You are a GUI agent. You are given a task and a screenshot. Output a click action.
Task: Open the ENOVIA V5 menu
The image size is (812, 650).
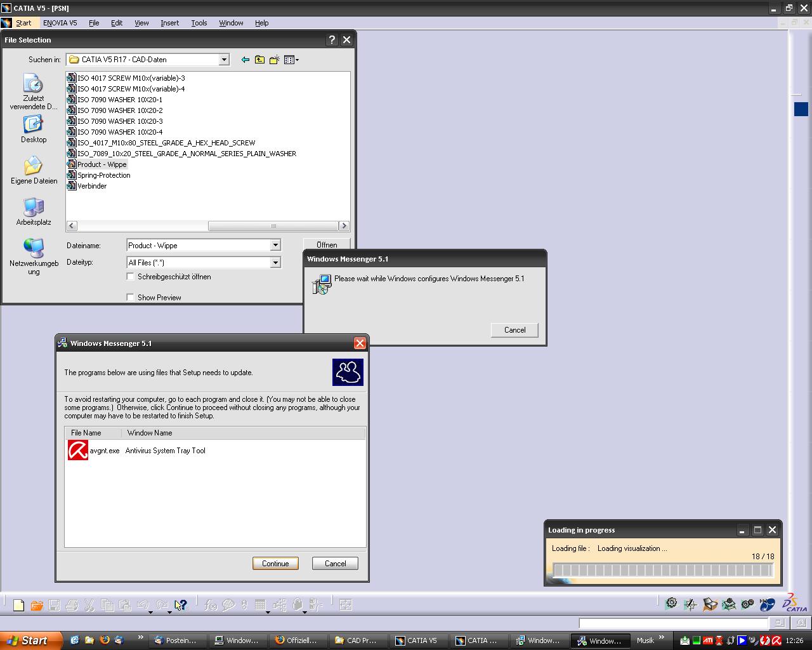tap(60, 23)
